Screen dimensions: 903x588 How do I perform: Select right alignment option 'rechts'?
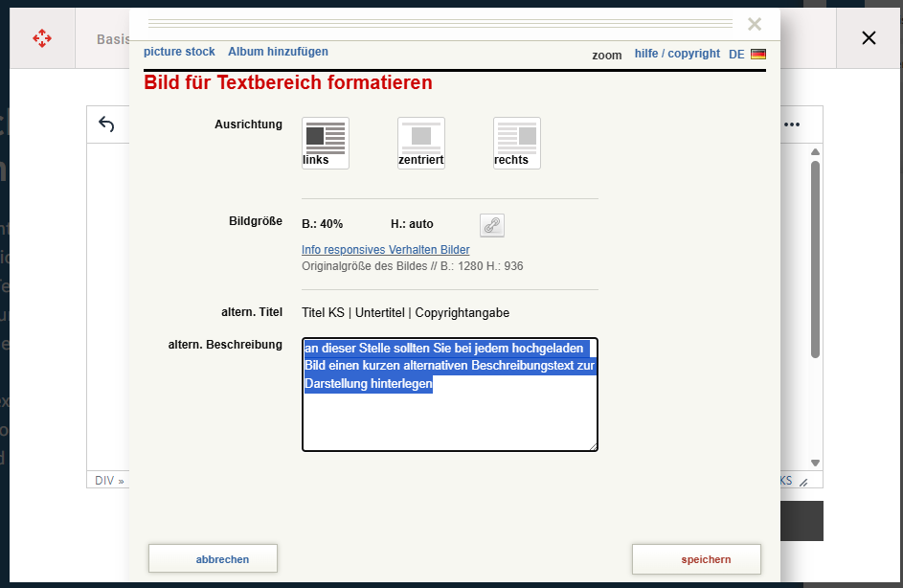pos(516,143)
